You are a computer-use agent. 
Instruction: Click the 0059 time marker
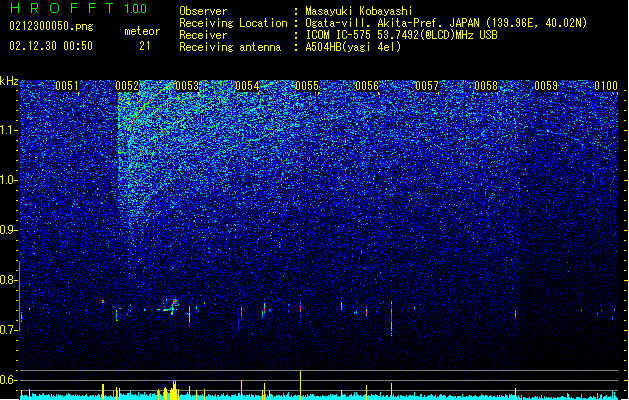click(x=546, y=86)
